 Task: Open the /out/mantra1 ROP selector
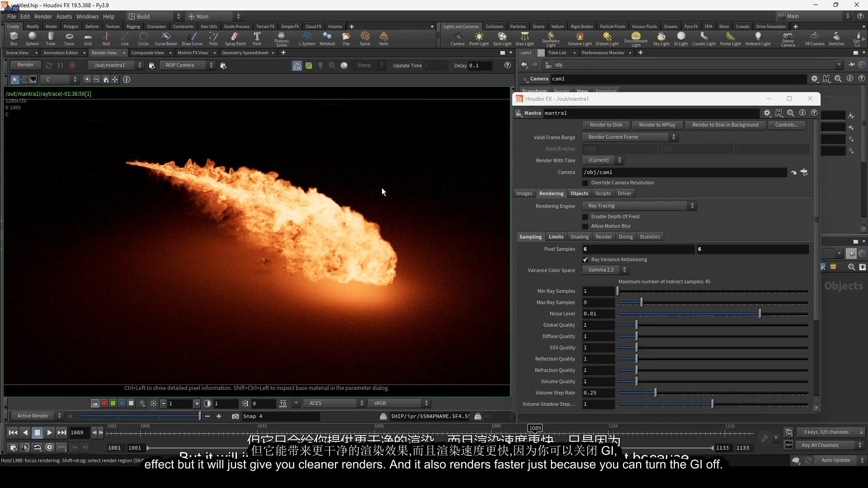[x=116, y=65]
